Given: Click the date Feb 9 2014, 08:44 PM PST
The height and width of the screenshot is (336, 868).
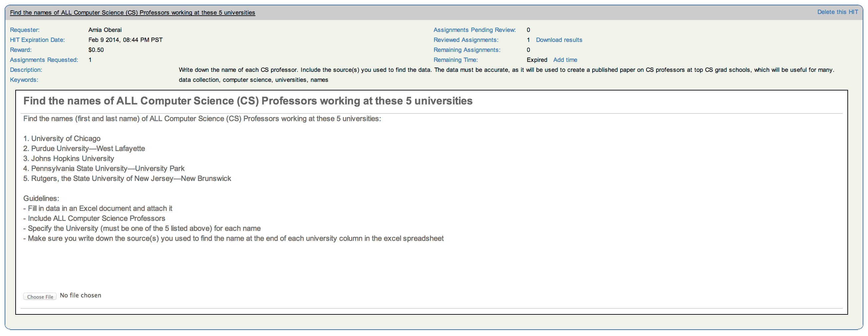Looking at the screenshot, I should [x=125, y=40].
